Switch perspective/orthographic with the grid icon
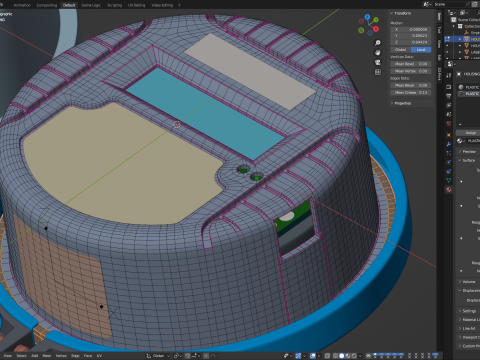 (x=378, y=72)
